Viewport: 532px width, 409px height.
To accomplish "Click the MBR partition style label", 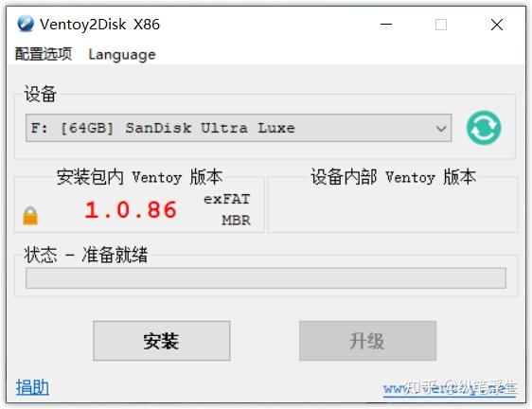I will pyautogui.click(x=236, y=221).
